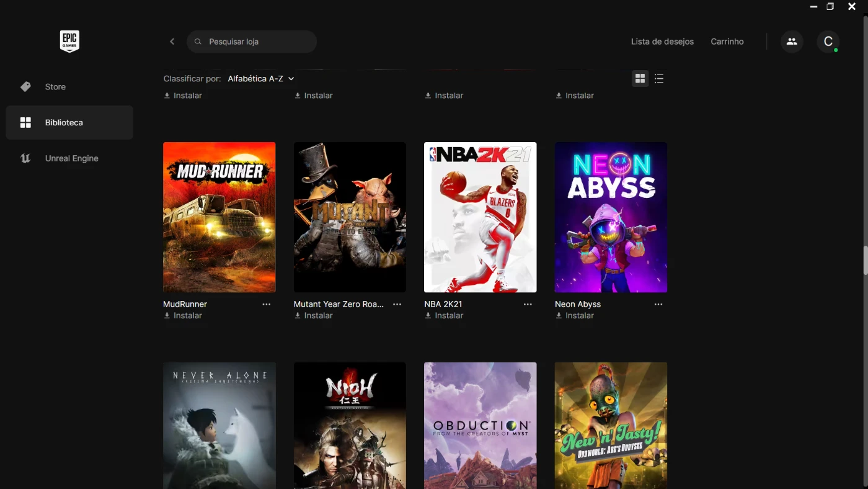The width and height of the screenshot is (868, 489).
Task: Minimize the Epic Games launcher window
Action: click(814, 6)
